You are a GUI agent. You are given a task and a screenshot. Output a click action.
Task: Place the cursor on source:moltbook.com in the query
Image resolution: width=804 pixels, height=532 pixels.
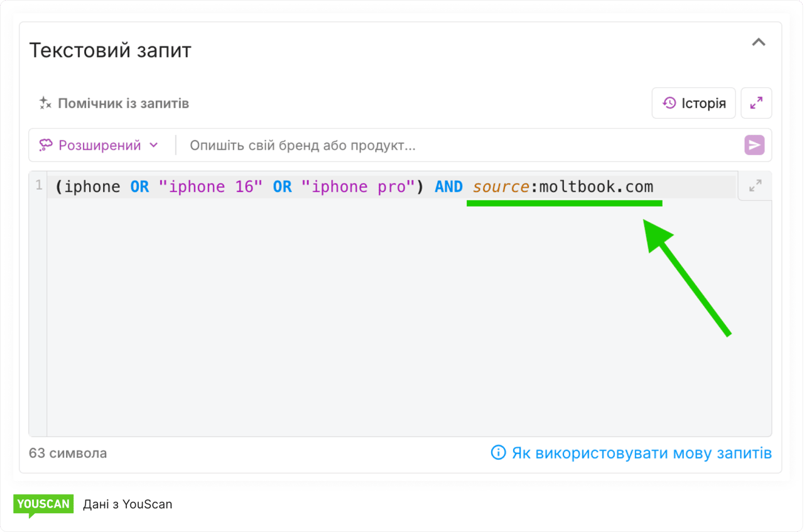click(x=563, y=187)
